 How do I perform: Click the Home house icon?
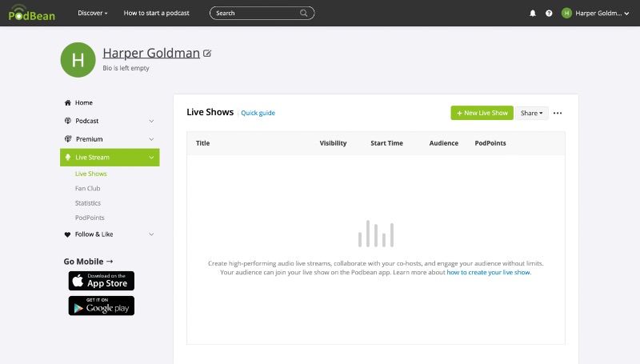[x=68, y=103]
